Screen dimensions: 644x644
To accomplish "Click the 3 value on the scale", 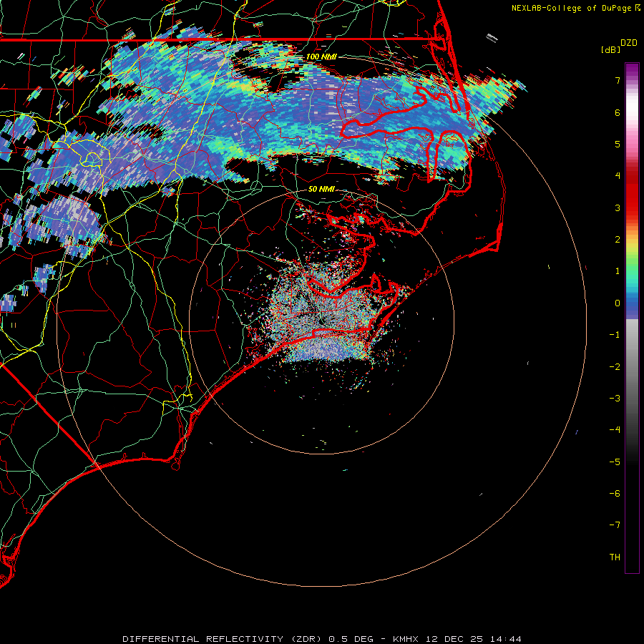I will coord(618,208).
